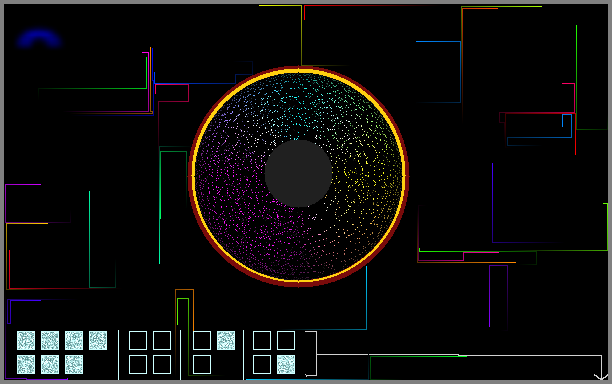Select the second filled square in first group's bottom row
The width and height of the screenshot is (612, 384).
pyautogui.click(x=50, y=364)
